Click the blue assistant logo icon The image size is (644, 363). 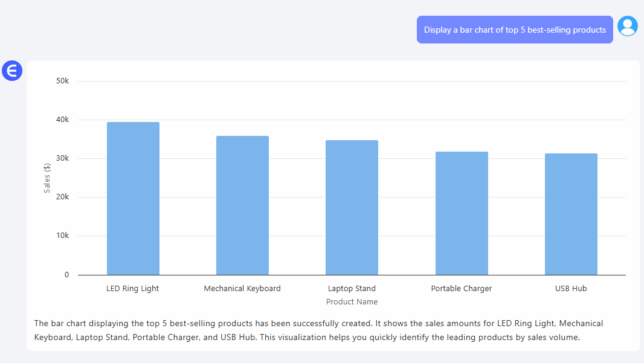[12, 71]
